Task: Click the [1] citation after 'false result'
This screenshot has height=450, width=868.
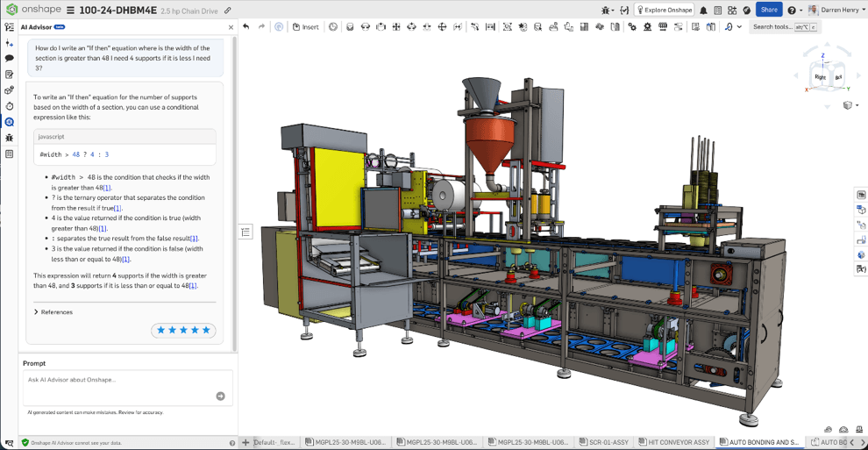Action: [x=194, y=239]
